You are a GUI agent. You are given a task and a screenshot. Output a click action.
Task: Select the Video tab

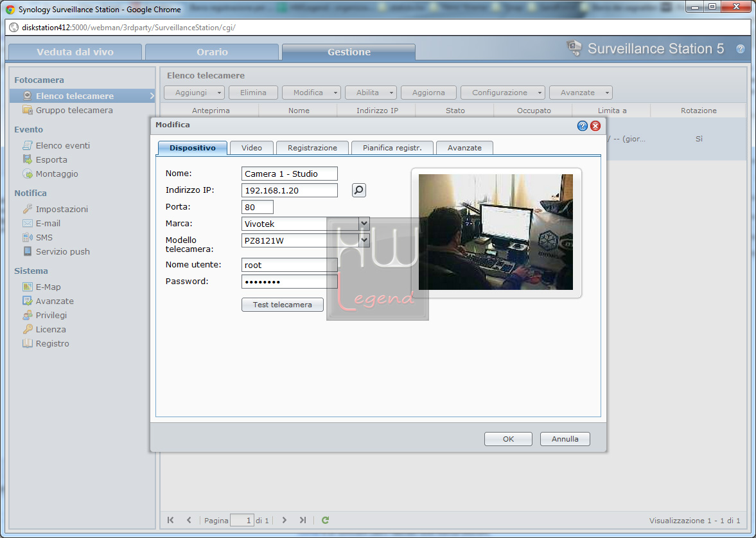[252, 148]
